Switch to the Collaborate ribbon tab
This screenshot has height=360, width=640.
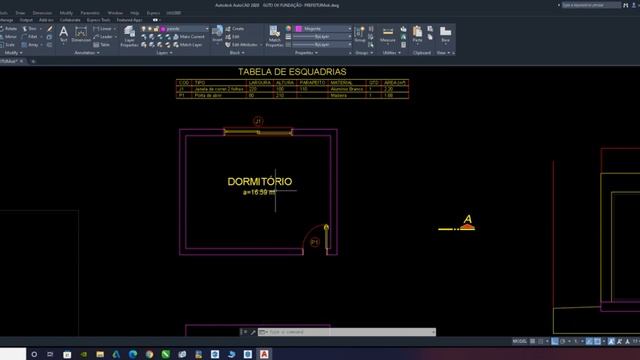(x=70, y=20)
